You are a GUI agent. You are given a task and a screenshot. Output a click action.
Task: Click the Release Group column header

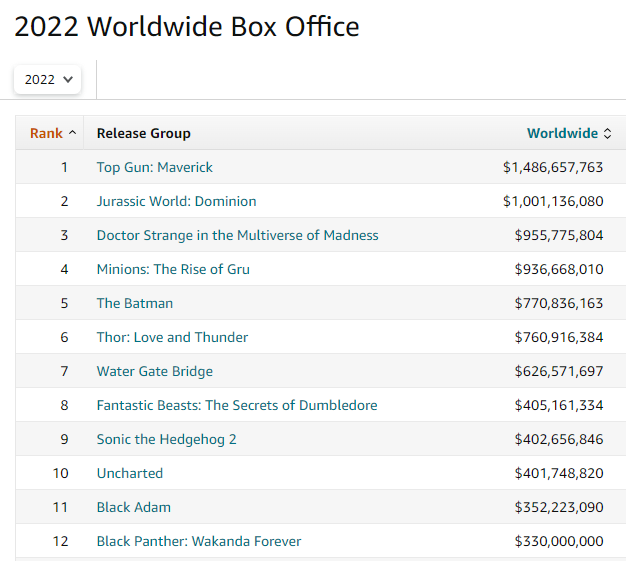point(143,133)
